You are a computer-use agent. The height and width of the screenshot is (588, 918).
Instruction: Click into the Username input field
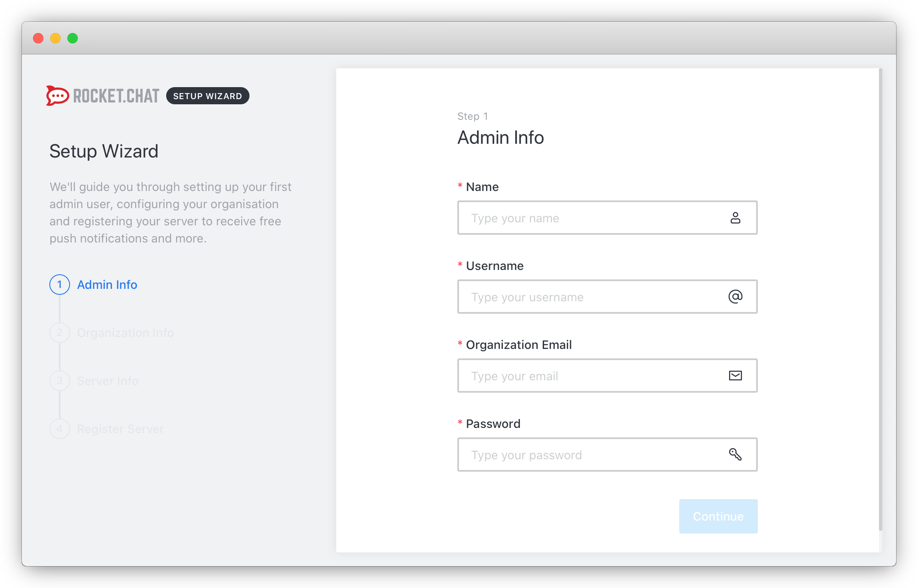point(593,297)
